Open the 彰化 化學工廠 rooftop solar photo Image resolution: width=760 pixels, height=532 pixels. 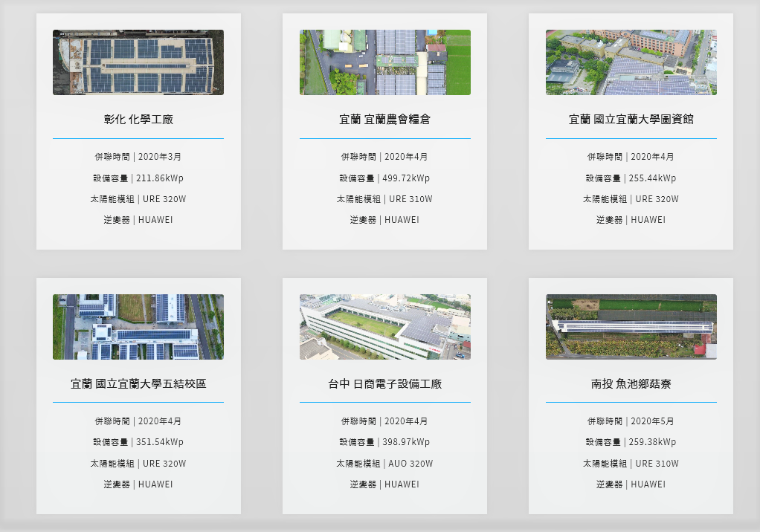click(x=138, y=62)
